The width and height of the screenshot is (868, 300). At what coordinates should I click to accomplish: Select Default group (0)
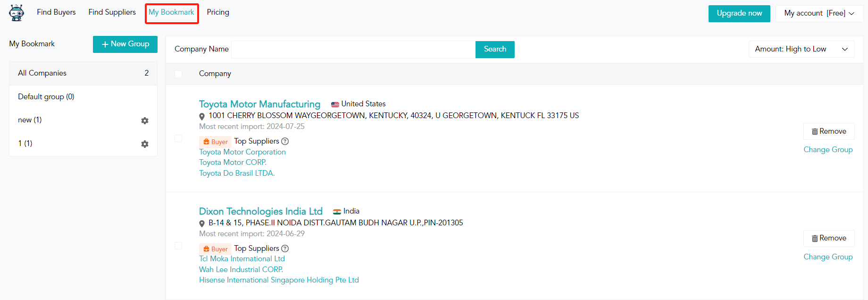coord(83,97)
